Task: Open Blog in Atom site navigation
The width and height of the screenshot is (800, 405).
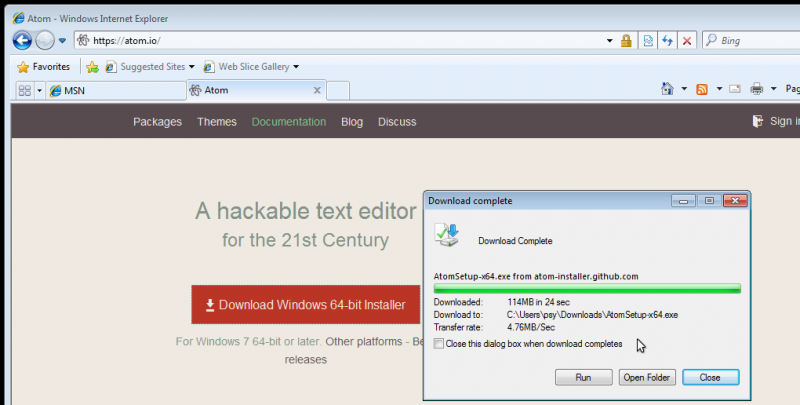Action: pyautogui.click(x=352, y=122)
